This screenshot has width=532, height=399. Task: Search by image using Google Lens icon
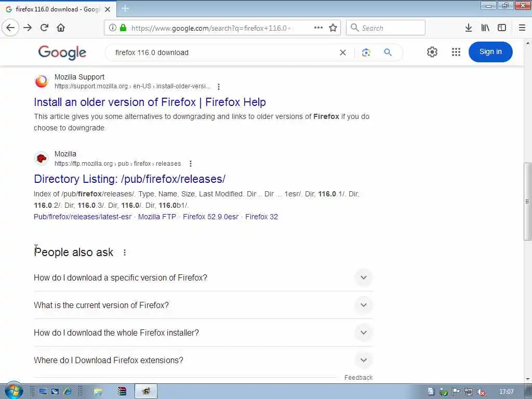pos(366,52)
